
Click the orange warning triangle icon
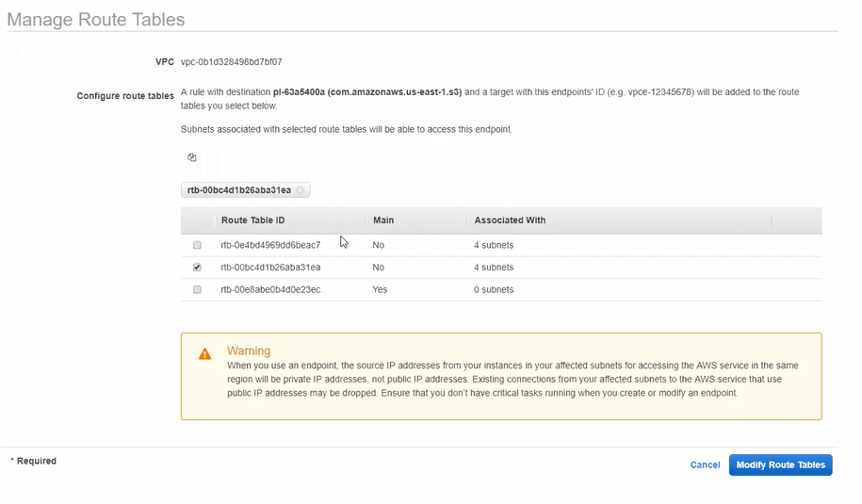pos(204,354)
